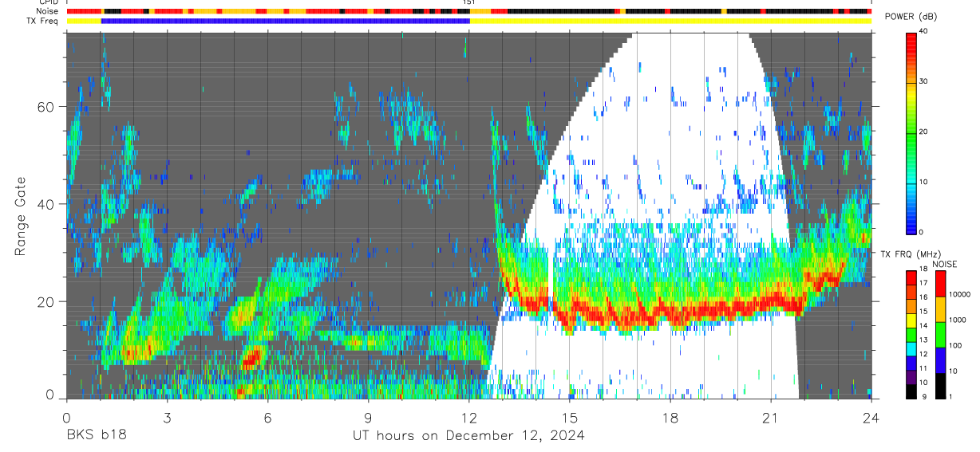Click the long yellow TX Freq bar segment after 12 UT
Image resolution: width=980 pixels, height=452 pixels.
pyautogui.click(x=670, y=21)
